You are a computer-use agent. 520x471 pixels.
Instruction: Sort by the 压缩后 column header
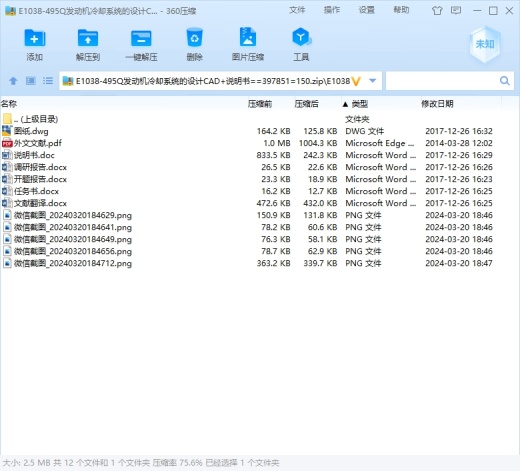[306, 104]
